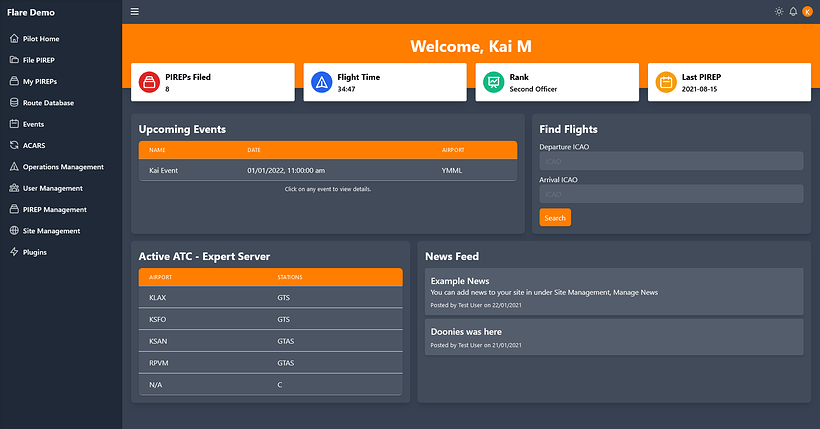
Task: Click the PIREP Management icon
Action: tap(14, 209)
